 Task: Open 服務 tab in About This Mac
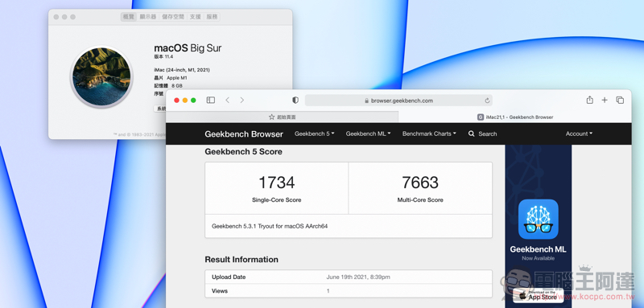click(x=212, y=17)
